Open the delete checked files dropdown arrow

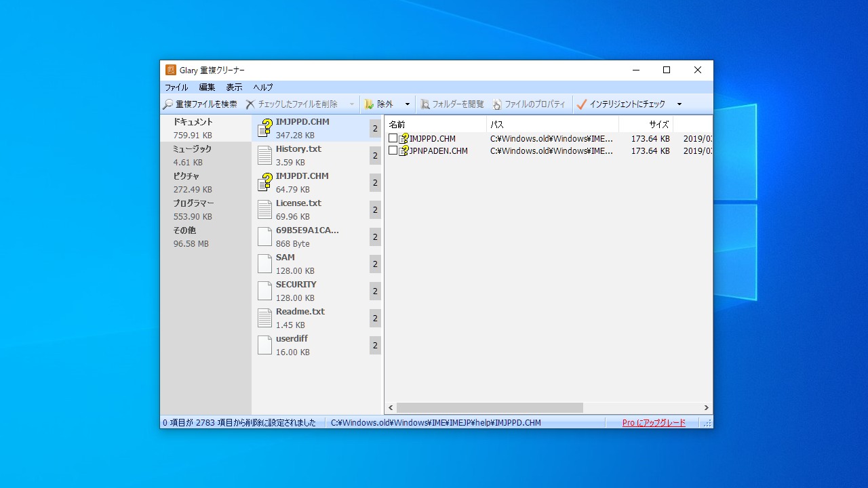pos(351,104)
